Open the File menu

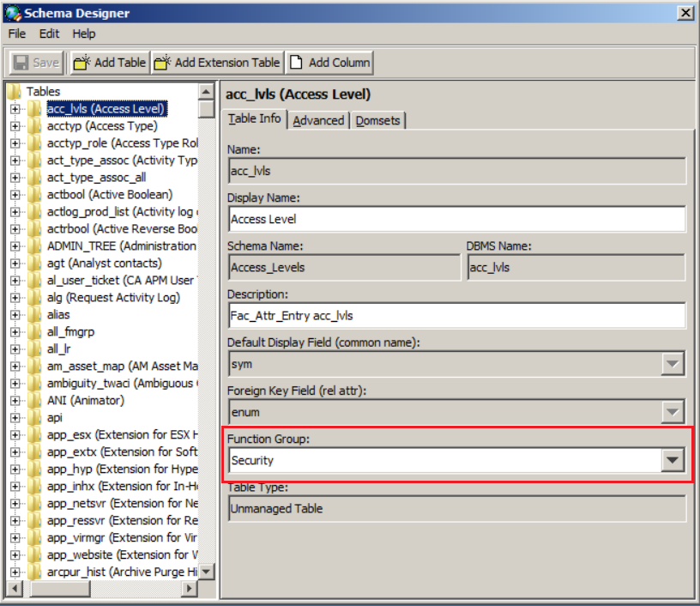pos(17,33)
